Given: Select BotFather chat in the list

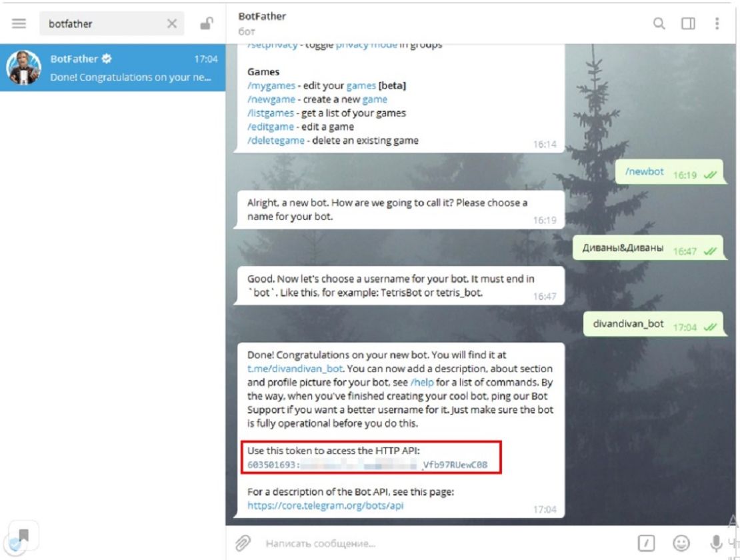Looking at the screenshot, I should [x=113, y=67].
